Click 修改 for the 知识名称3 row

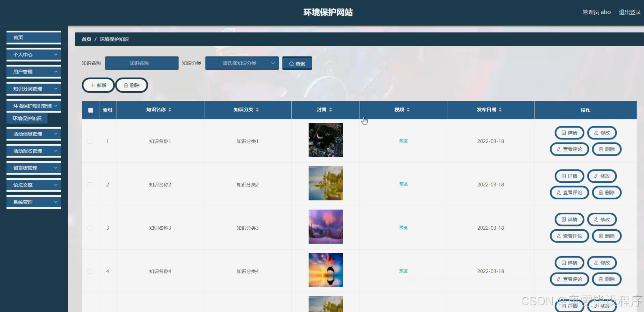tap(602, 219)
